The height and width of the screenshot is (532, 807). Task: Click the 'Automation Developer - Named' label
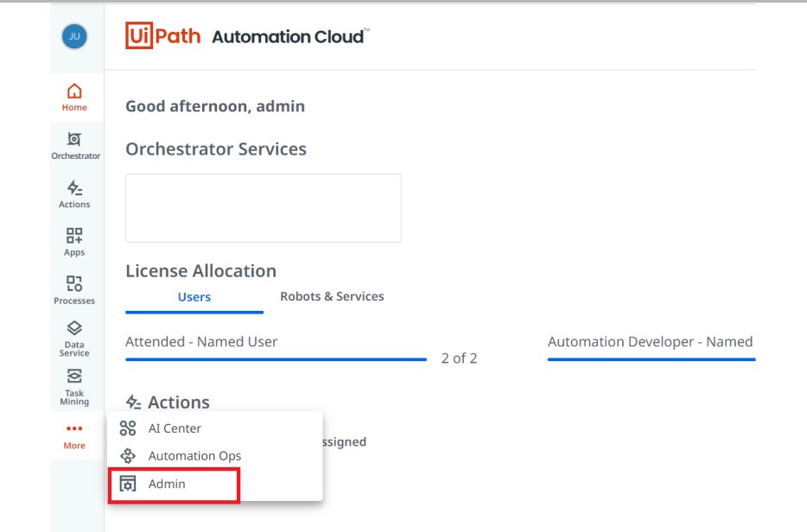[650, 342]
